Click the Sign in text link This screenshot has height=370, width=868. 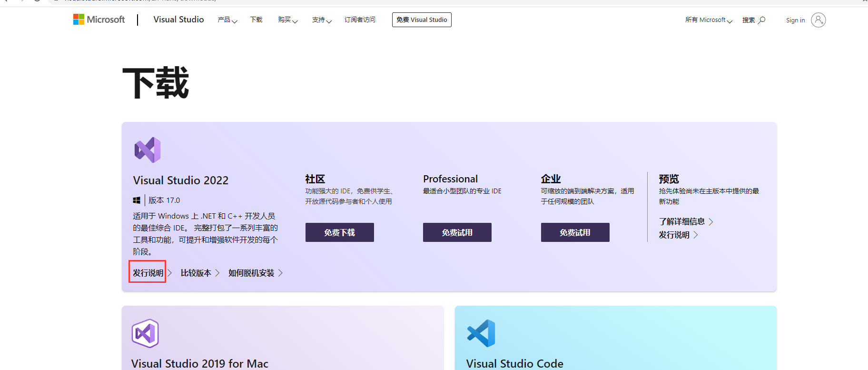click(795, 20)
